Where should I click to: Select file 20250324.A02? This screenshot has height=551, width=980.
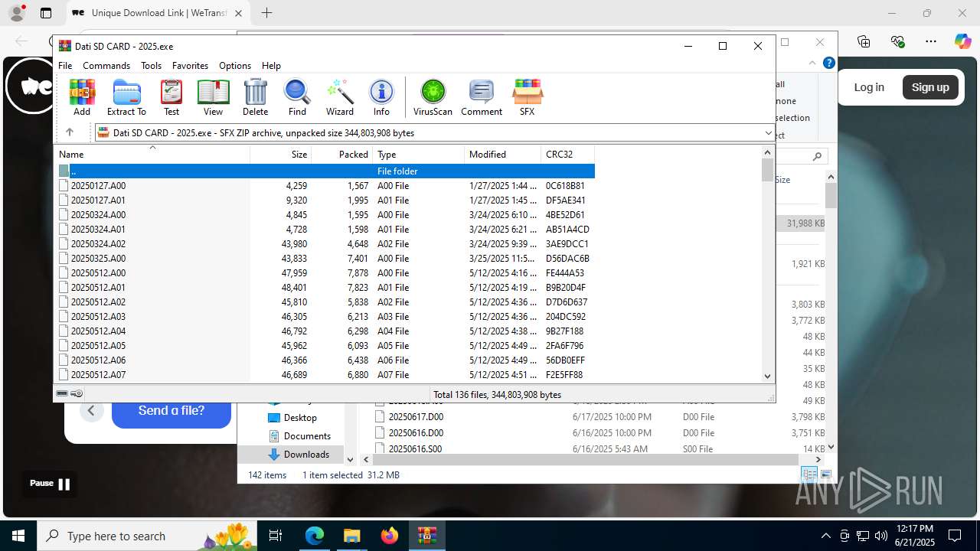tap(325, 244)
